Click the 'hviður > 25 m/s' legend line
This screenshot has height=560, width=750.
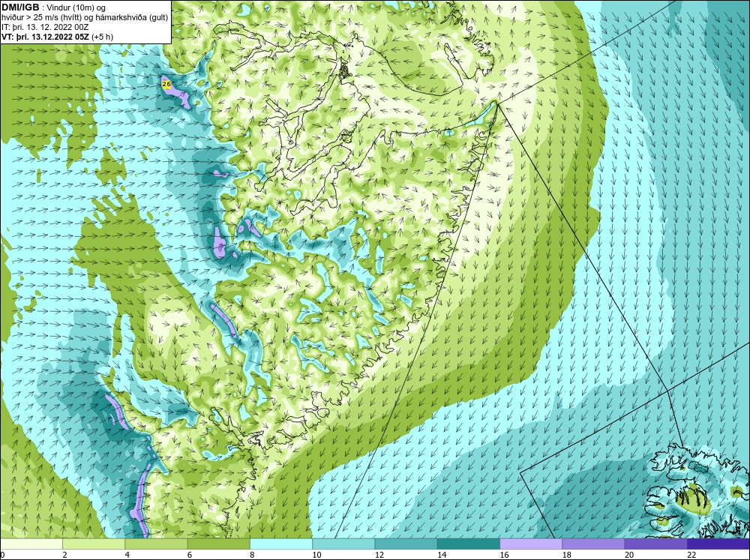pyautogui.click(x=85, y=18)
